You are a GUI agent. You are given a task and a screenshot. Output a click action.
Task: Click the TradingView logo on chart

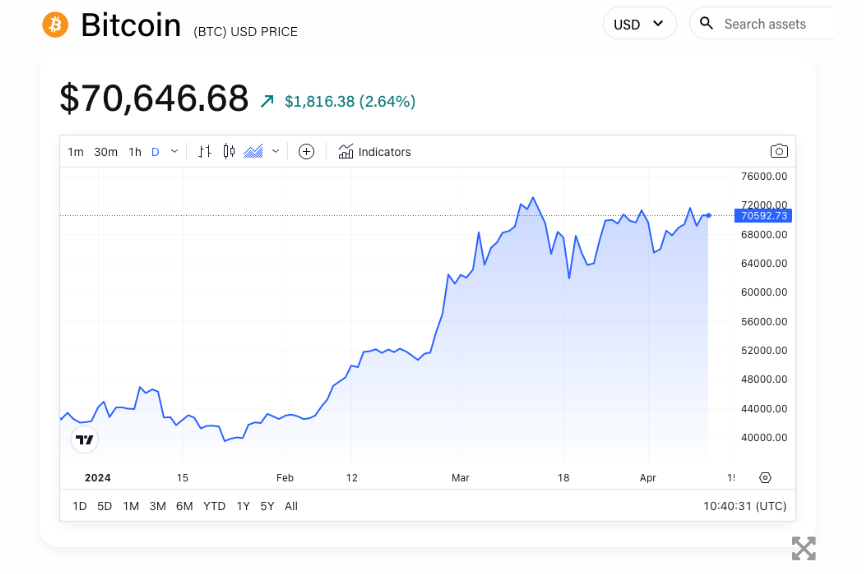(85, 440)
